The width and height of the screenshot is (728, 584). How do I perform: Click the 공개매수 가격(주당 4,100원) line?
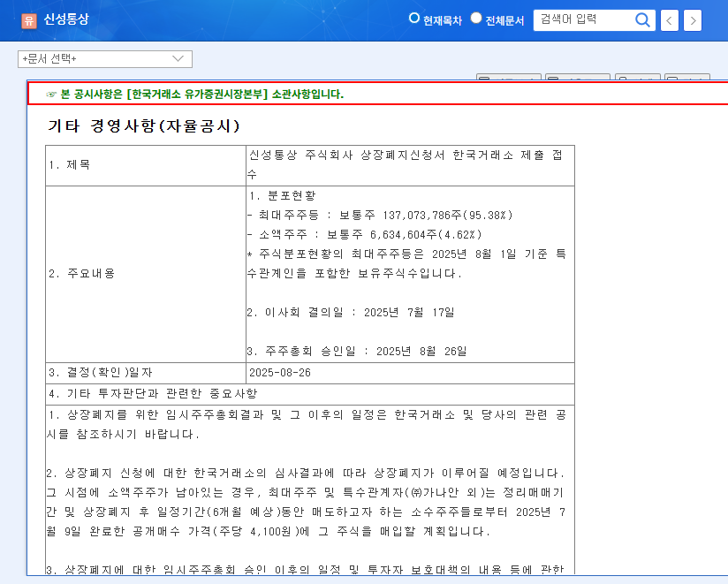pyautogui.click(x=268, y=532)
